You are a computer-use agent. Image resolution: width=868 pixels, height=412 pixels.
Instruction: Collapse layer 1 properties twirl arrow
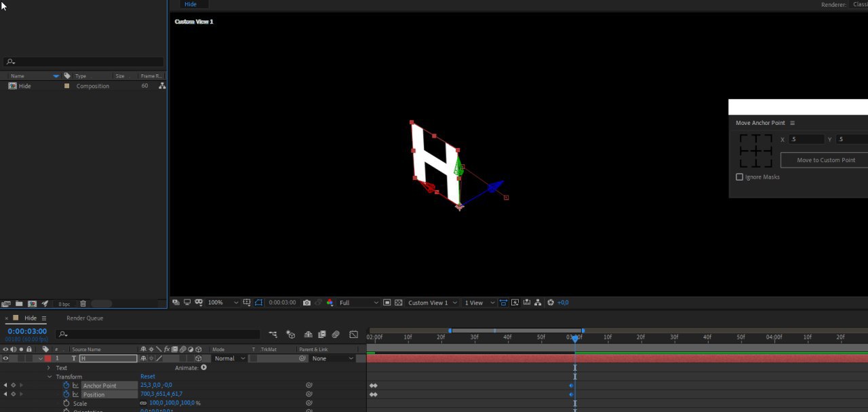point(41,358)
